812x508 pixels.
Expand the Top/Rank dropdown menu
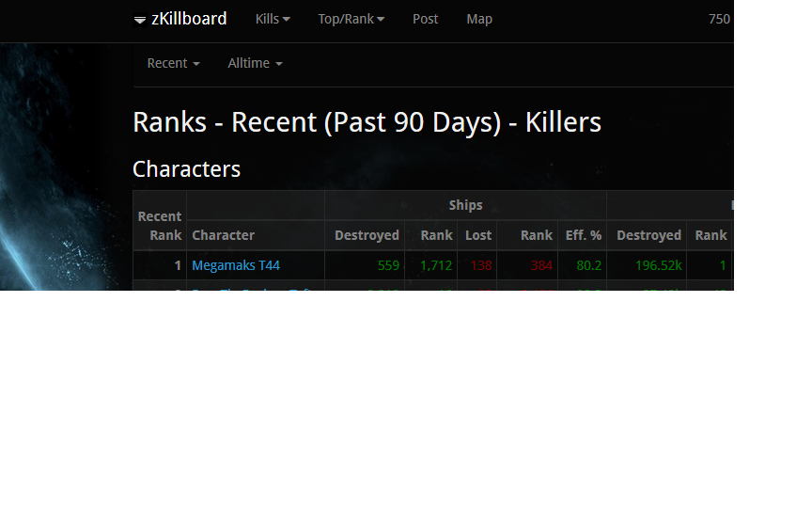(x=351, y=19)
